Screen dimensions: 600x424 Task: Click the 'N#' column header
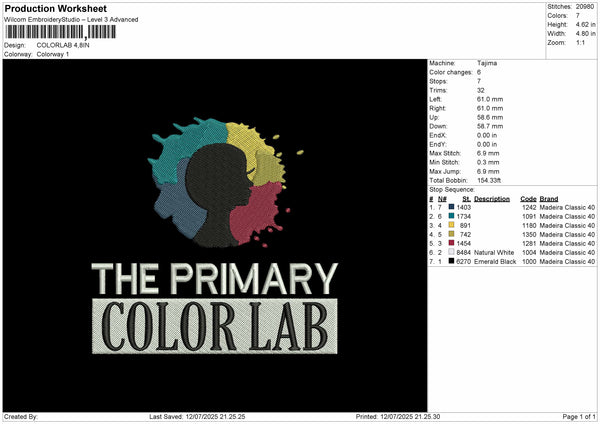click(442, 199)
